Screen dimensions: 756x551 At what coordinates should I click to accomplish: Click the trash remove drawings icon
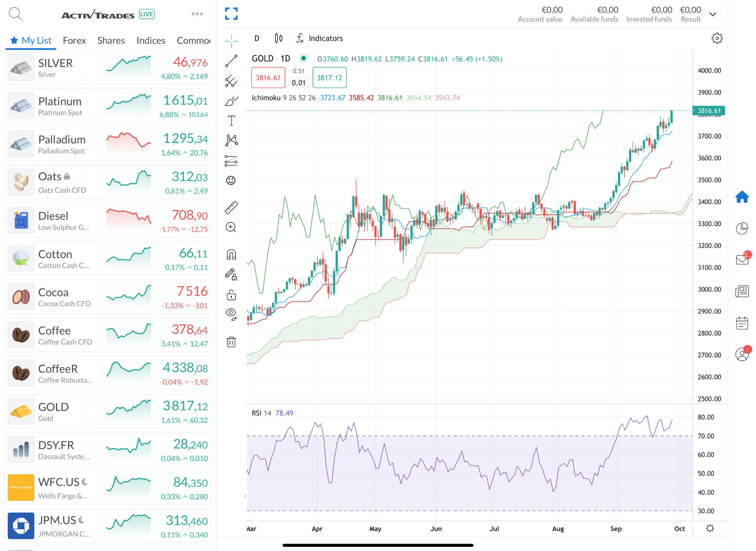(231, 342)
